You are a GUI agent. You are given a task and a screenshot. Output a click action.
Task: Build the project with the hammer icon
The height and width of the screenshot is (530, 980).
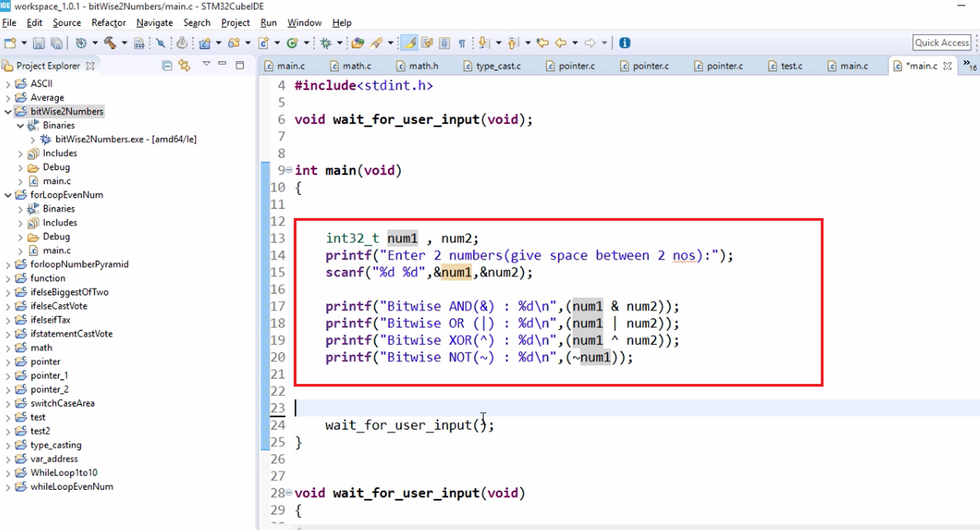pyautogui.click(x=110, y=42)
